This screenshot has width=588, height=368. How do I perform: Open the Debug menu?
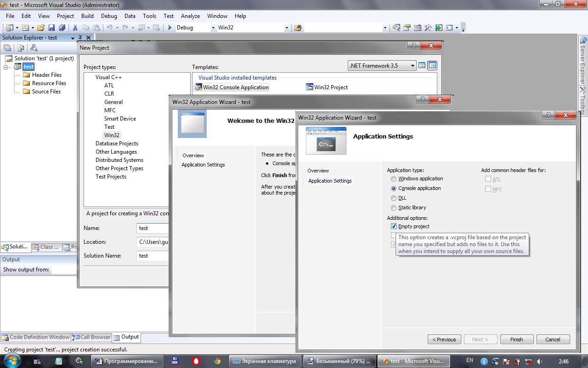tap(109, 16)
